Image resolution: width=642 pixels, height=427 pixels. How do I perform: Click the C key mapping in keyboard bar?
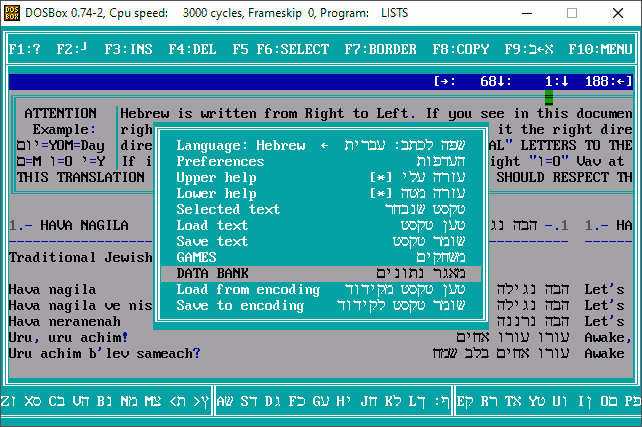(x=57, y=401)
